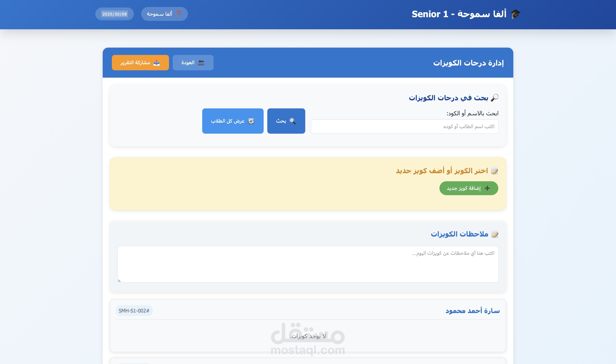Click the graduation cap icon in header
This screenshot has height=364, width=616.
(x=515, y=14)
